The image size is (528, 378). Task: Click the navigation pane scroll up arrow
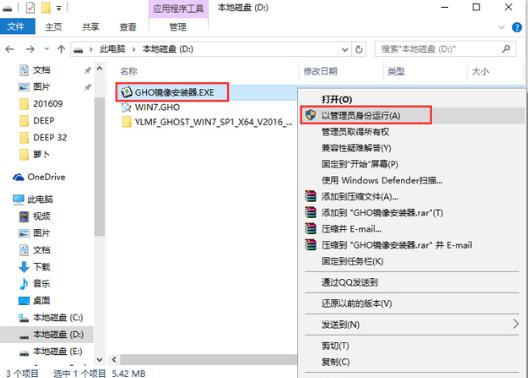pos(100,69)
